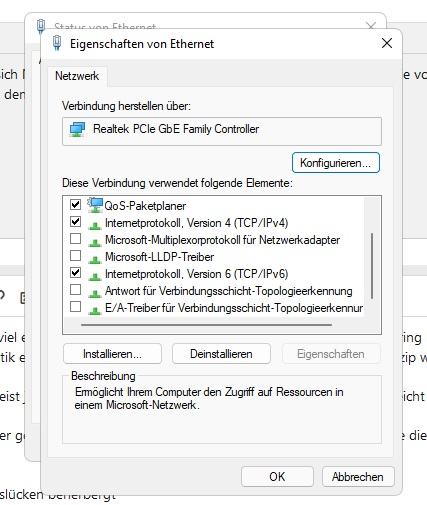427x505 pixels.
Task: Confirm the dialog with OK
Action: point(277,477)
